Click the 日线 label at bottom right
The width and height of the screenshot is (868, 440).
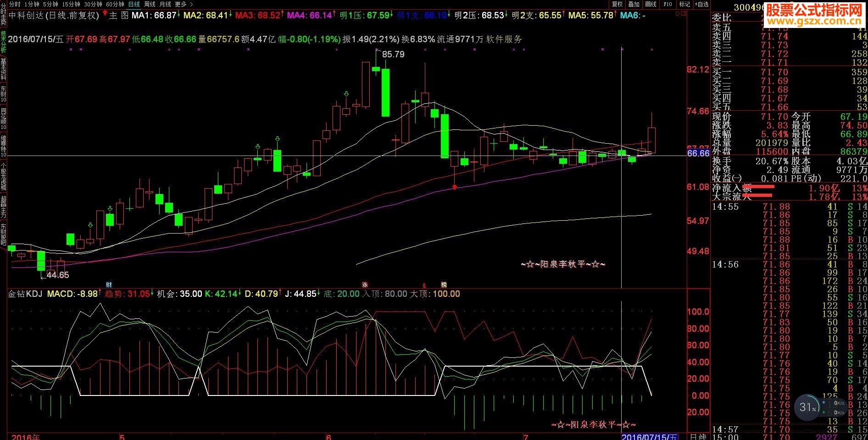[699, 436]
